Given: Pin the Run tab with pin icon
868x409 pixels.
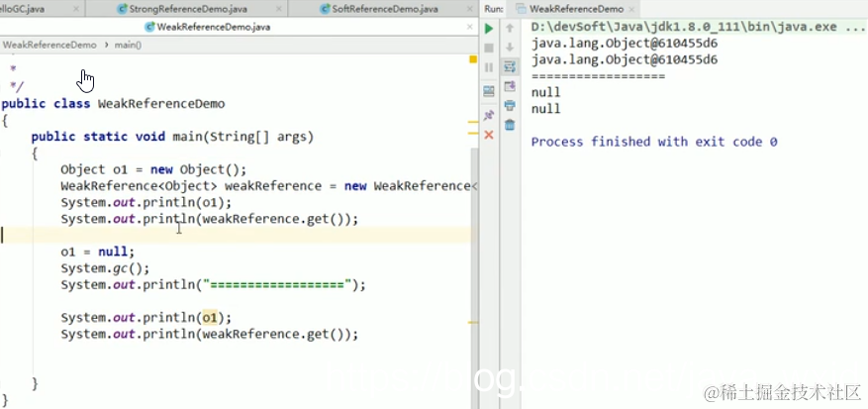Looking at the screenshot, I should point(489,115).
